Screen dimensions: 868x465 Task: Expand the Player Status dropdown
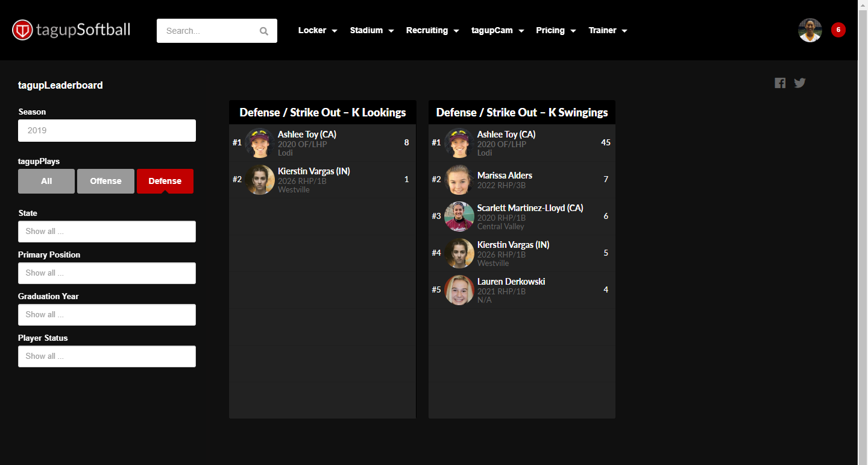point(107,356)
